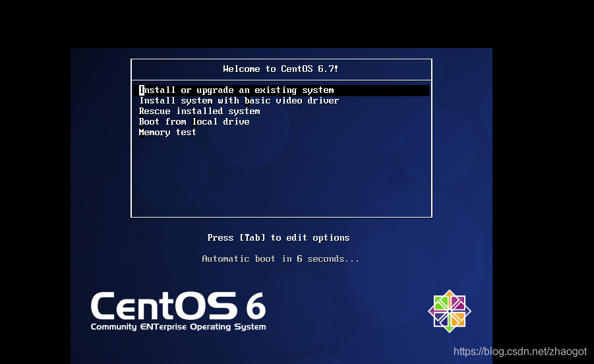Click the "Welcome to CentOS 6.7!" title
Image resolution: width=594 pixels, height=364 pixels.
[x=281, y=69]
